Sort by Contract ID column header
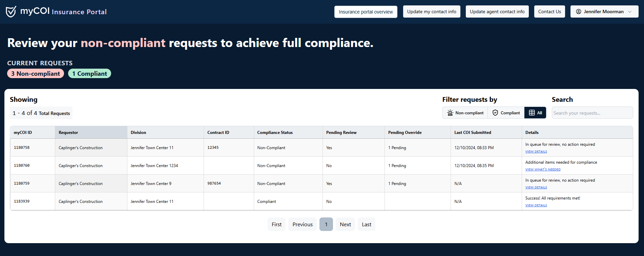644x256 pixels. 229,132
